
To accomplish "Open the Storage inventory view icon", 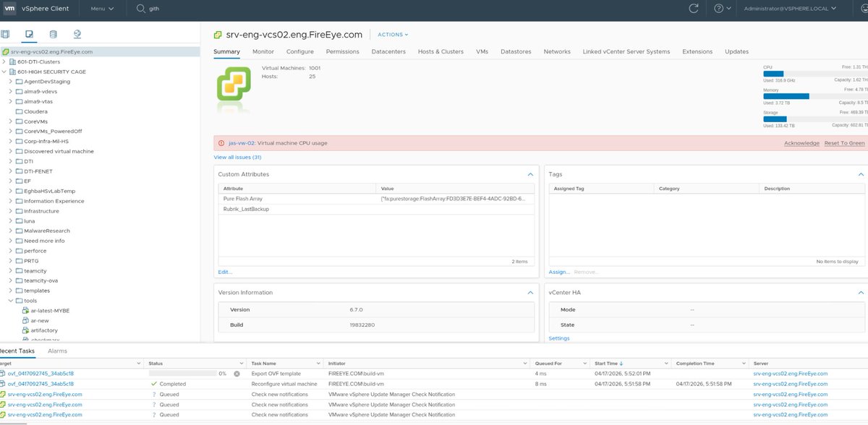I will click(53, 34).
